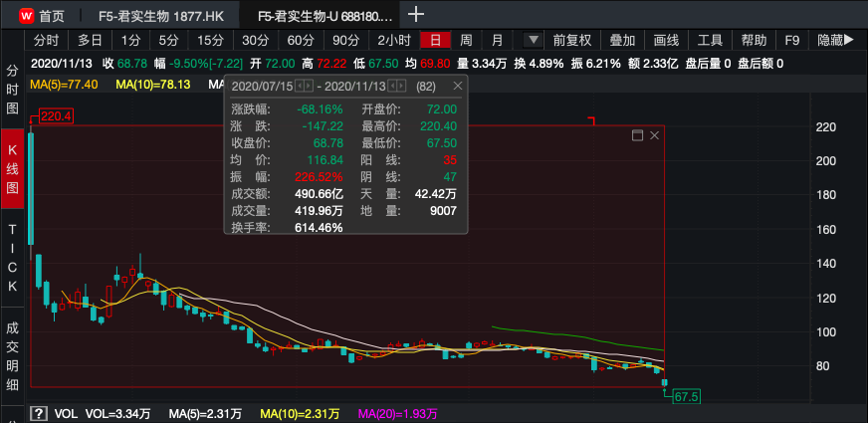Image resolution: width=868 pixels, height=423 pixels.
Task: Switch chart to 60分 period
Action: [301, 41]
